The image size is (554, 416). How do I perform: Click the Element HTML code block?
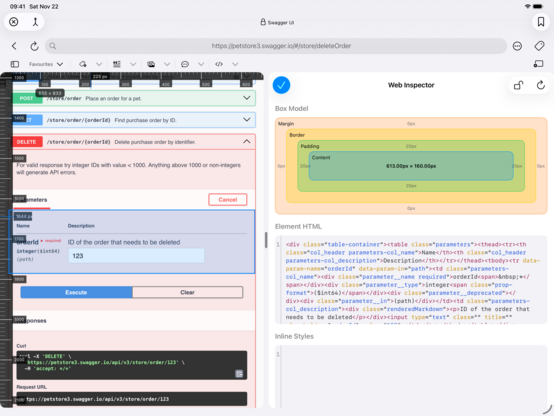pos(411,280)
